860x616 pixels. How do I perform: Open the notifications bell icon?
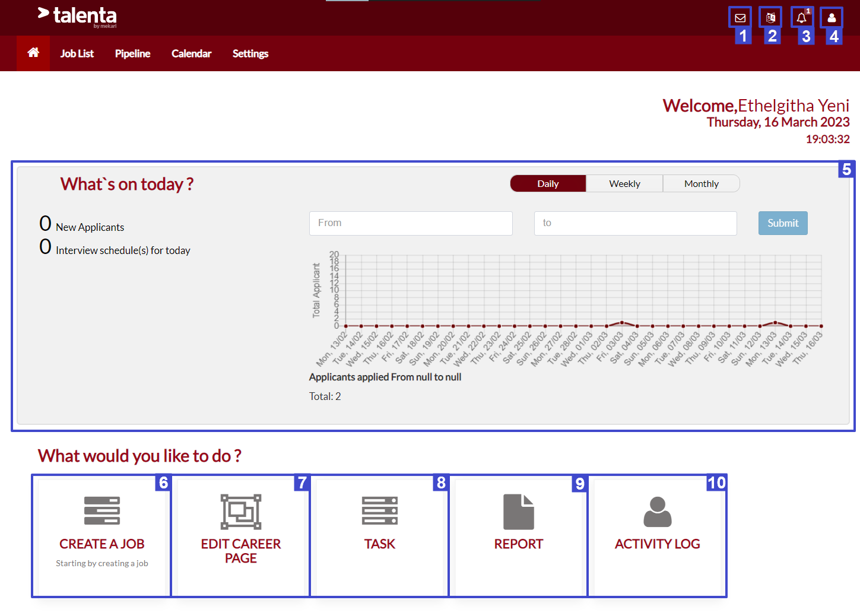tap(802, 17)
